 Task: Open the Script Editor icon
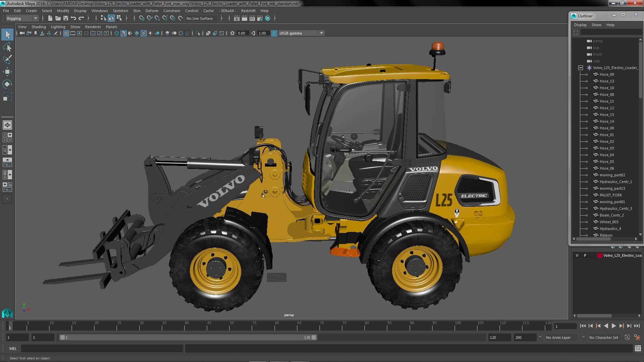638,349
